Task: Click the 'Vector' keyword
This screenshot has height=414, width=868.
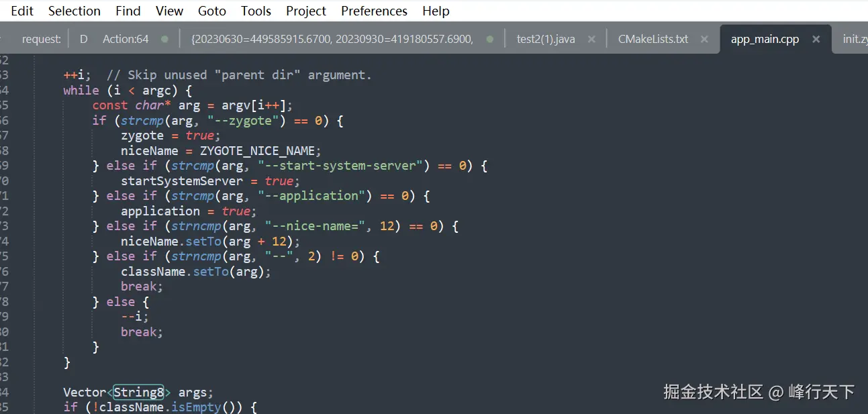Action: click(x=85, y=393)
